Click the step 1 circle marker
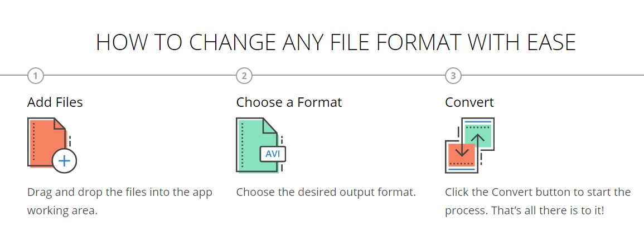 pyautogui.click(x=36, y=76)
